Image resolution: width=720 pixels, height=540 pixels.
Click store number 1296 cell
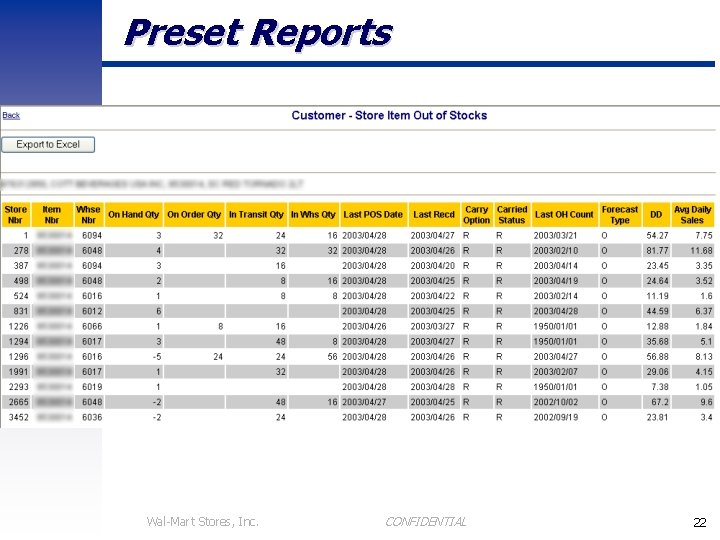point(16,357)
